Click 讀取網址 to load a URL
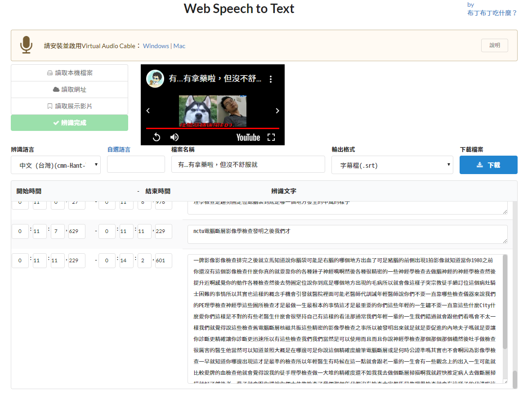Screen dimensions: 532x399 [70, 90]
